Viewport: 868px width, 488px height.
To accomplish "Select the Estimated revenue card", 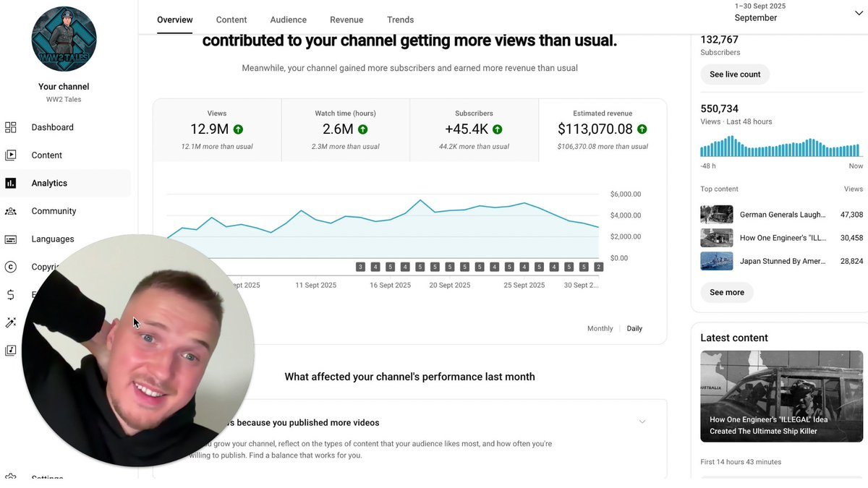I will (603, 130).
